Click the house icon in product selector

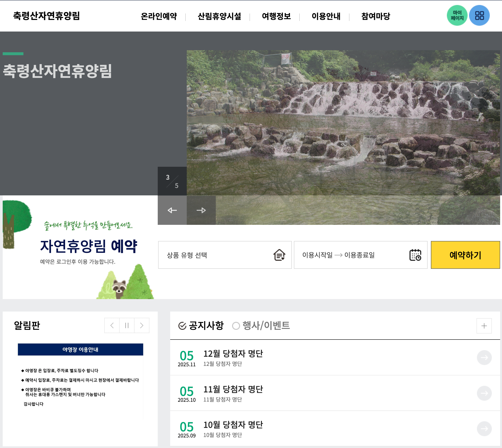(279, 255)
